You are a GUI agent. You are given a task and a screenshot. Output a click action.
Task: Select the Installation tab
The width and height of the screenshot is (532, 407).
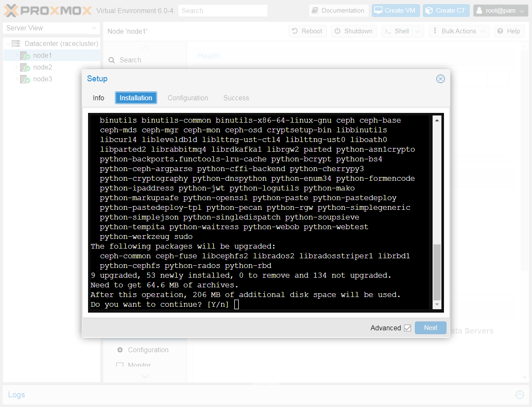(x=136, y=98)
